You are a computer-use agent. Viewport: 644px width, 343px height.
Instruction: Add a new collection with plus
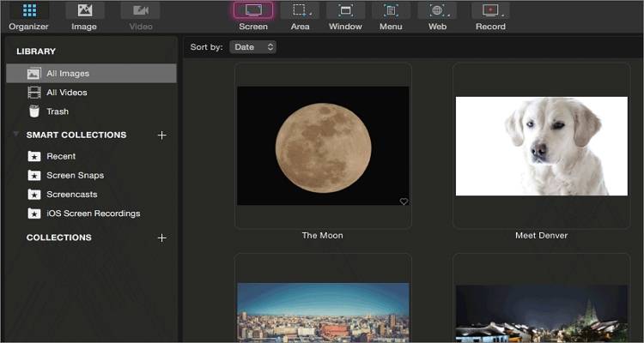161,238
